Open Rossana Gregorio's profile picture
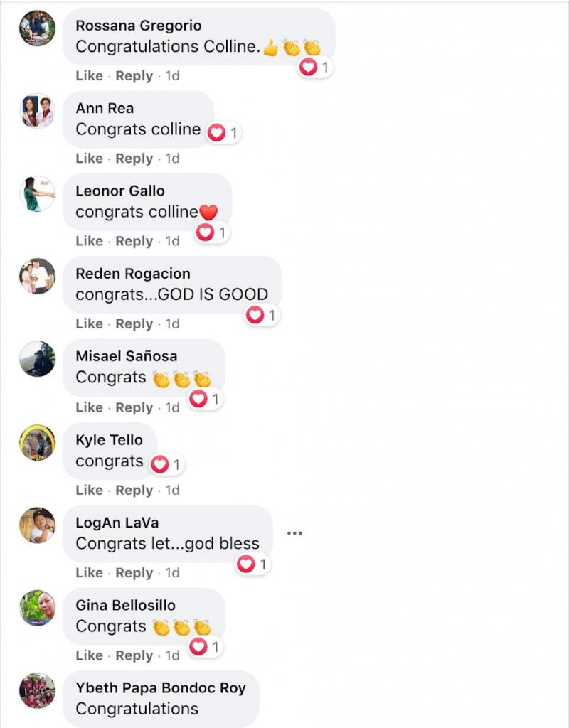 (37, 28)
